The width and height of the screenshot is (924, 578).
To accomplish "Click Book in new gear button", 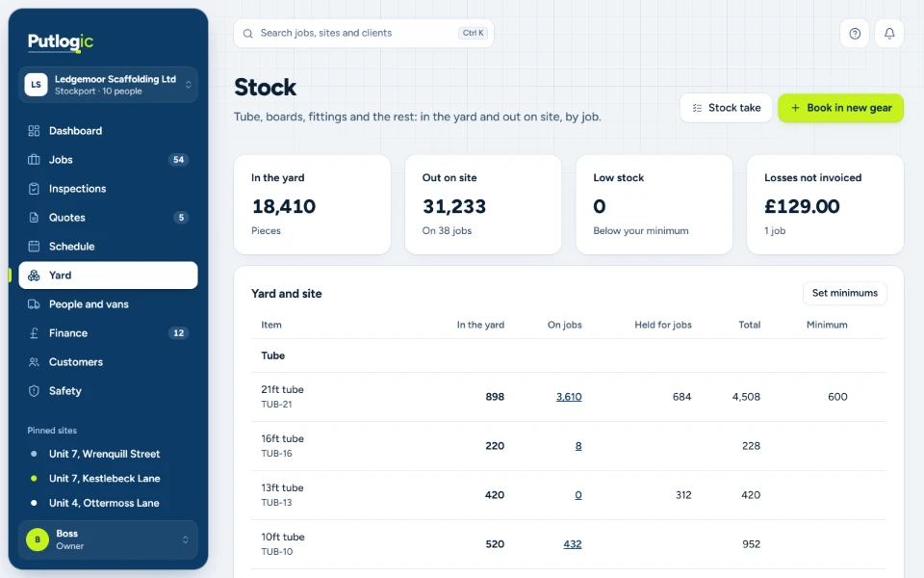I will (x=841, y=108).
